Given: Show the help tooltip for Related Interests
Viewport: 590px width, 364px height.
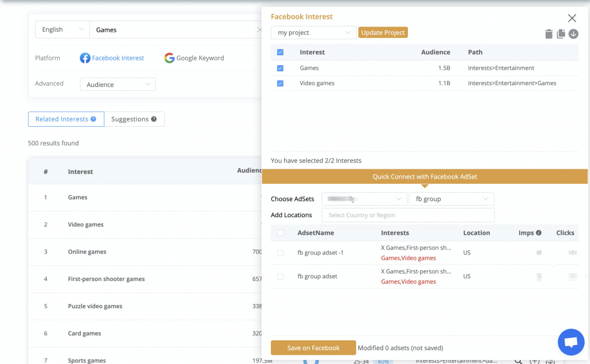Looking at the screenshot, I should click(x=93, y=119).
